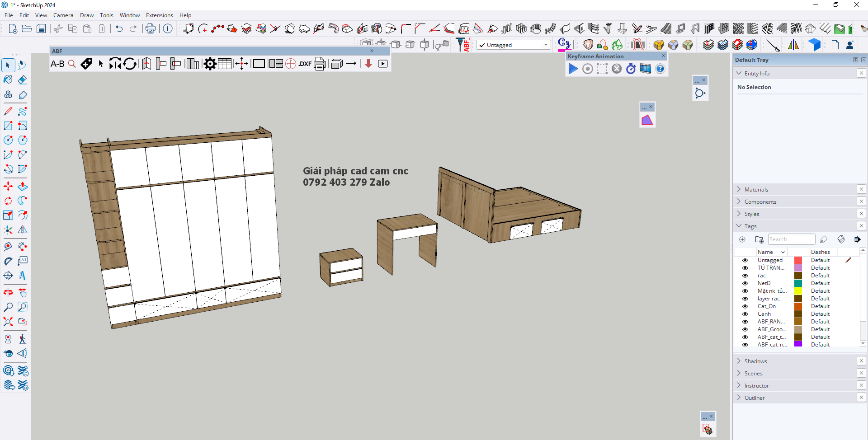
Task: Select the Paint Bucket tool
Action: point(8,80)
